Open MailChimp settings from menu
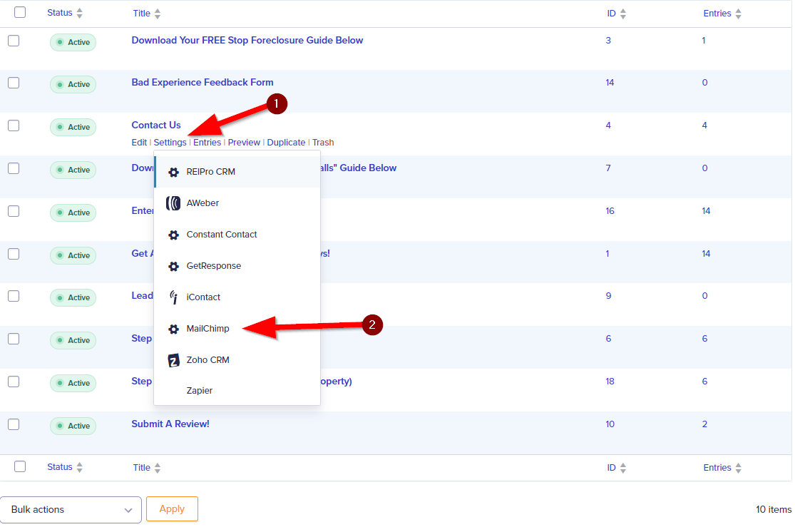Screen dimensions: 795x532 (237, 329)
